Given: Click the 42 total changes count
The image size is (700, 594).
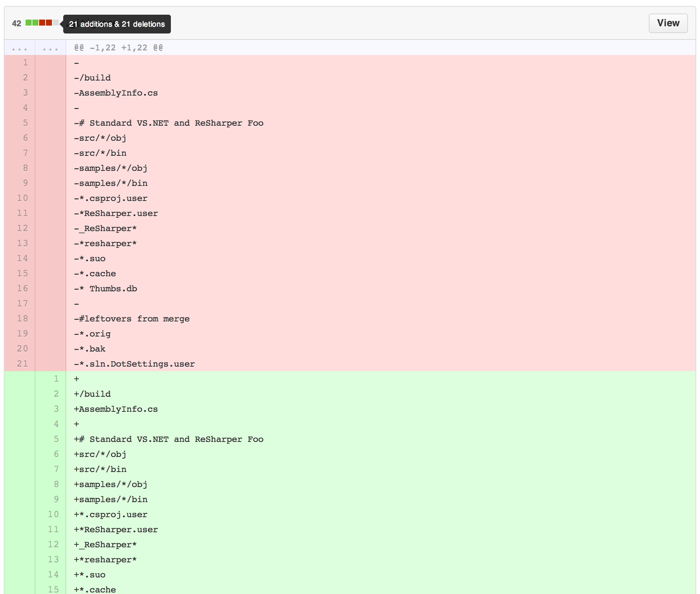Looking at the screenshot, I should point(17,23).
